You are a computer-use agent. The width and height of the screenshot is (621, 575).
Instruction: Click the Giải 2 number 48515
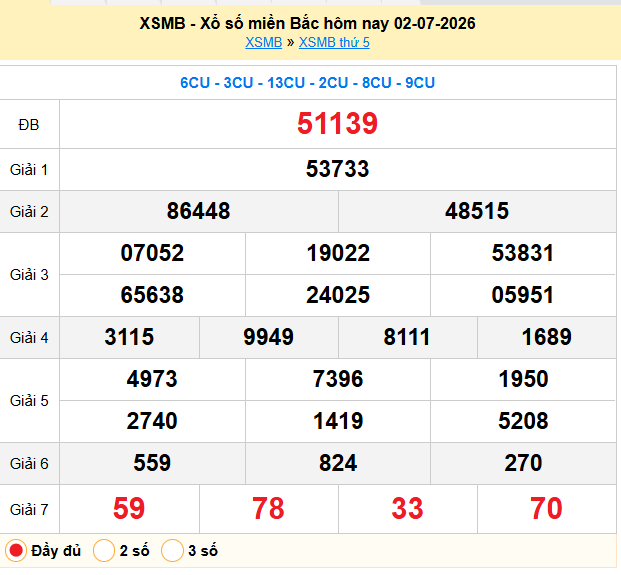pos(477,211)
